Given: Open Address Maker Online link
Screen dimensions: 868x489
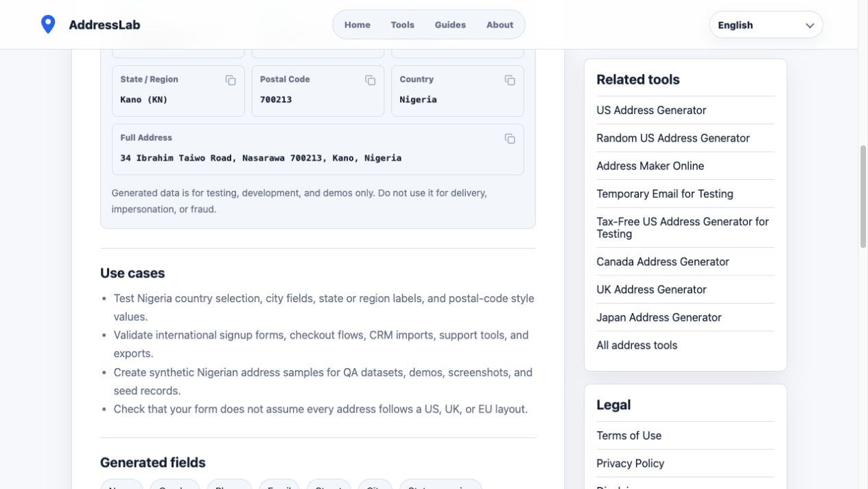Looking at the screenshot, I should [650, 166].
